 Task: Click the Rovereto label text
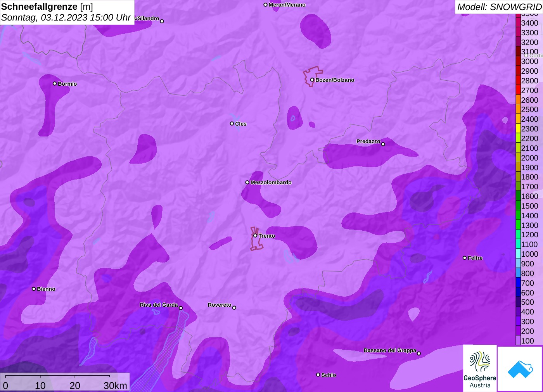220,305
